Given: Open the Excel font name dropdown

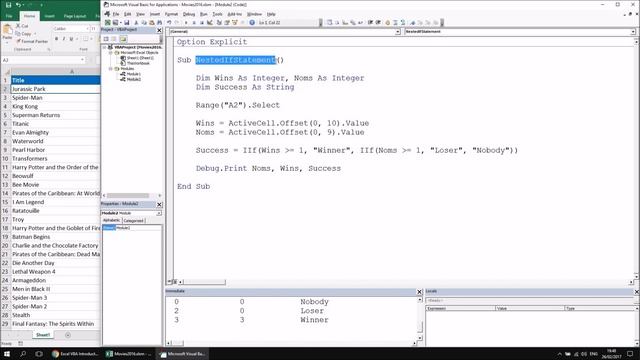Looking at the screenshot, I should 87,29.
